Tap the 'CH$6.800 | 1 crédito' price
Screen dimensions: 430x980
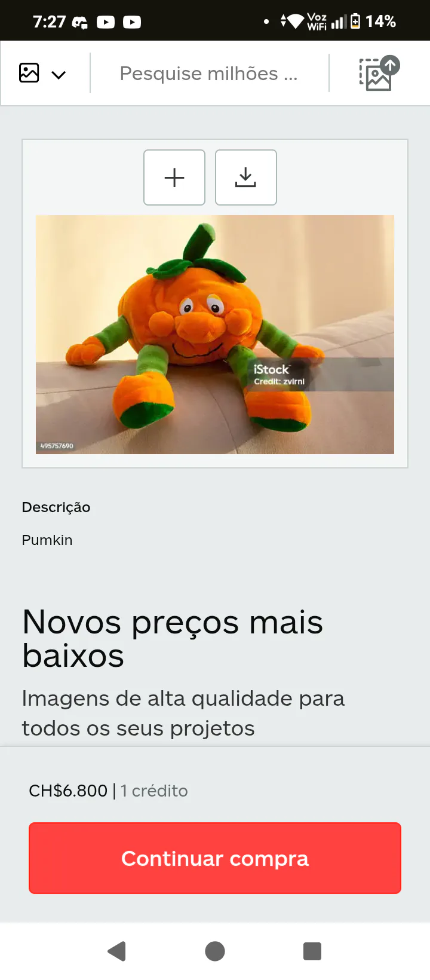(x=108, y=791)
